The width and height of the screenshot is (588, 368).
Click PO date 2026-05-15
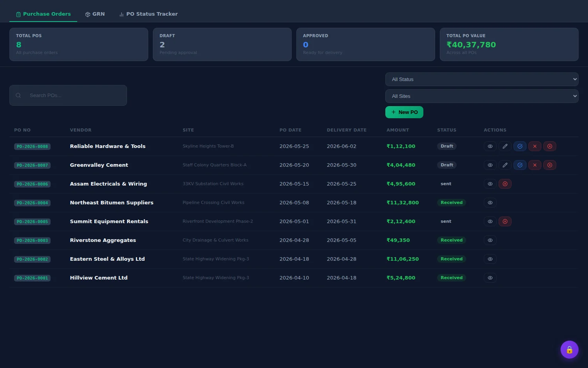pos(294,184)
